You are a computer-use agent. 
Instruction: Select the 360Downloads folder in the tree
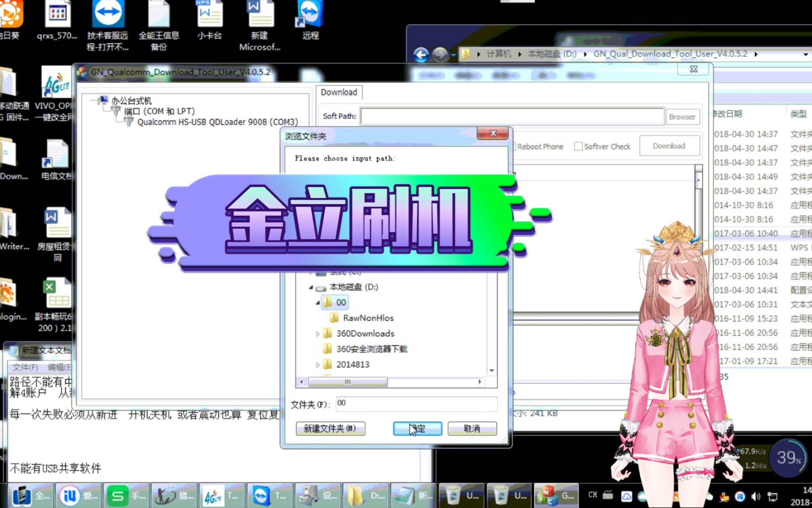365,333
